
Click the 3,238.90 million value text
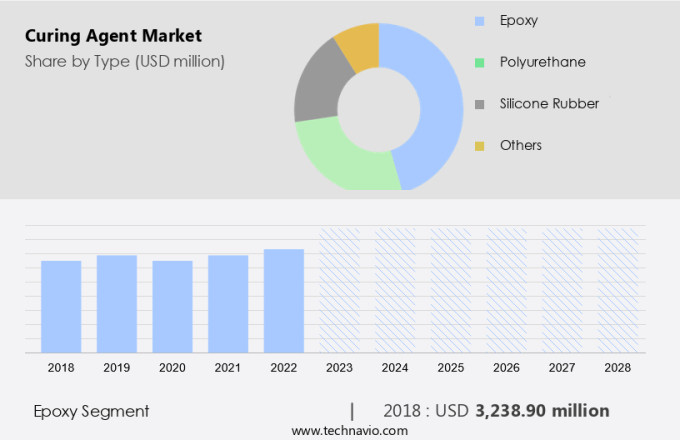[542, 410]
